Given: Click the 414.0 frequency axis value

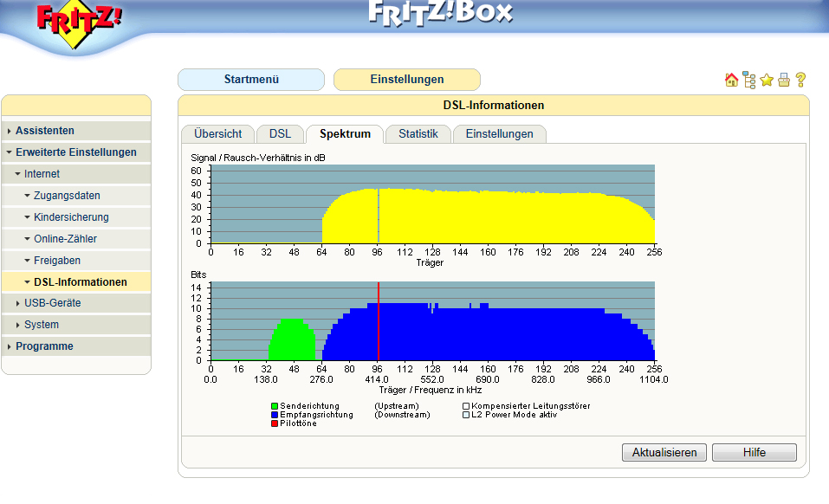Looking at the screenshot, I should 377,380.
